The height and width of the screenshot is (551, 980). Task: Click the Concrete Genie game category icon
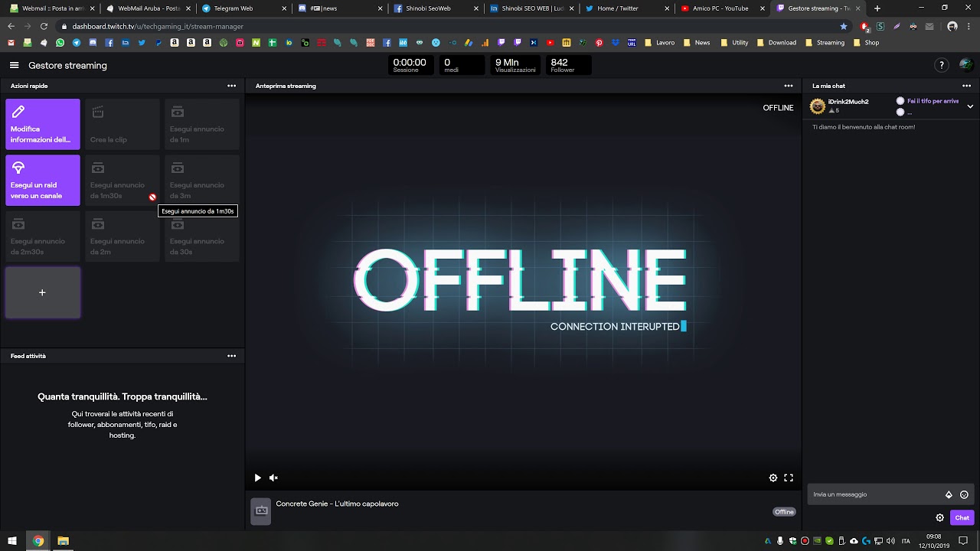click(x=261, y=511)
